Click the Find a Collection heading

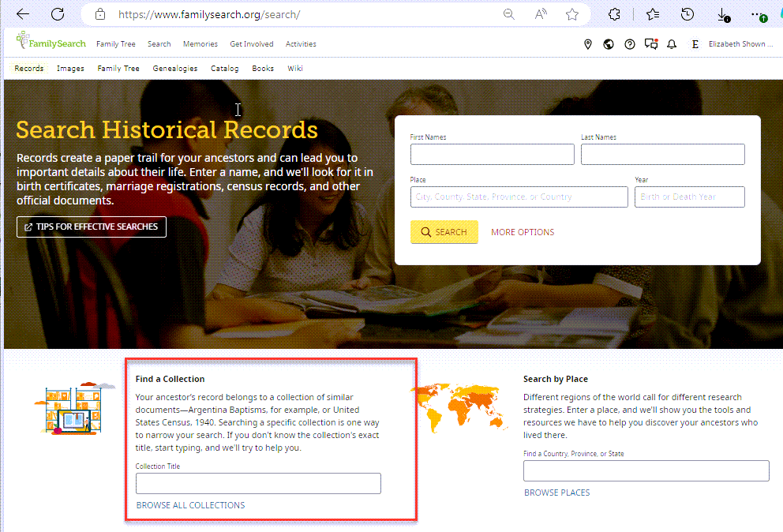pyautogui.click(x=170, y=379)
